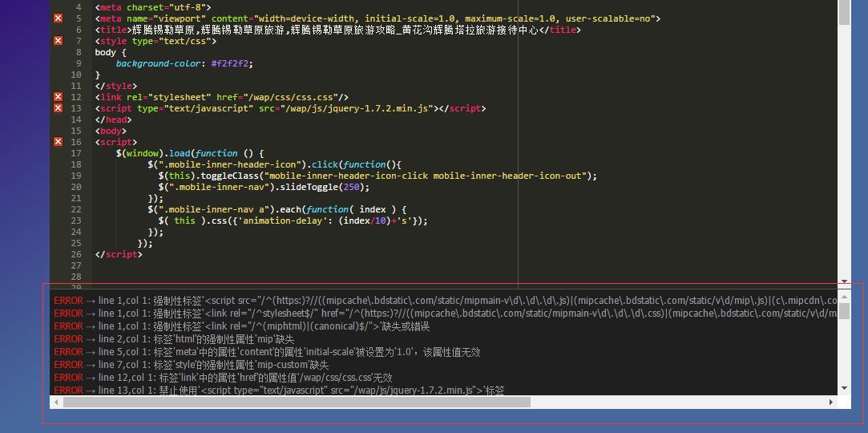Click the editor's scroll-down arrow
Viewport: 868px width, 433px height.
click(x=844, y=281)
